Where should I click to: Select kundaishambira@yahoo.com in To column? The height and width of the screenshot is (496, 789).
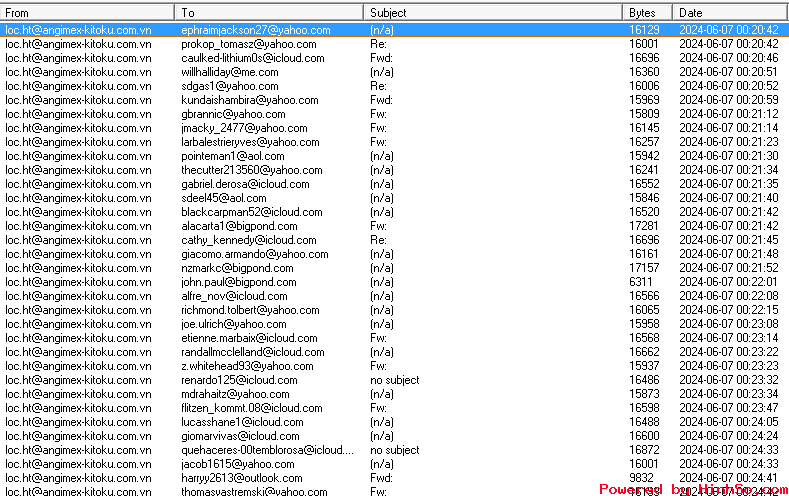(x=250, y=100)
